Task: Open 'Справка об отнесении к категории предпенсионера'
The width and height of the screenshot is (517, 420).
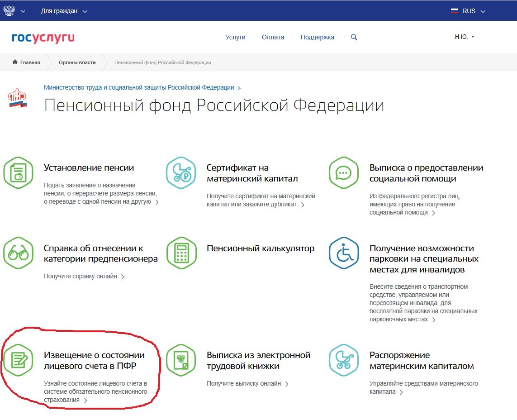Action: coord(100,253)
